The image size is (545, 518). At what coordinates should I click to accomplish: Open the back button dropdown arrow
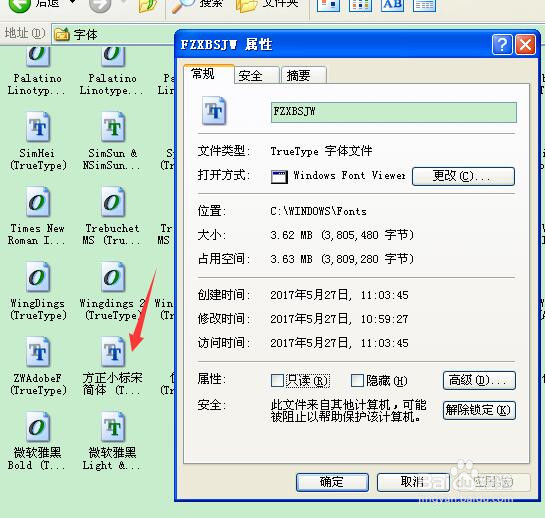[73, 3]
